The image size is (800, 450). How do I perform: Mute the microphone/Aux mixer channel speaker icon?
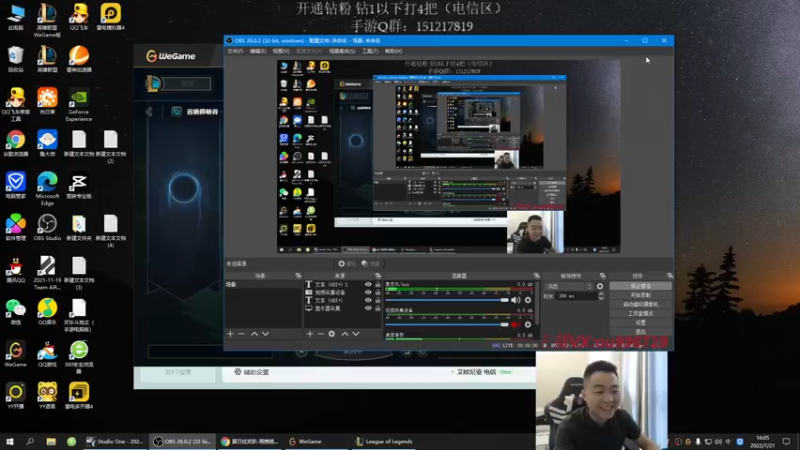(515, 300)
